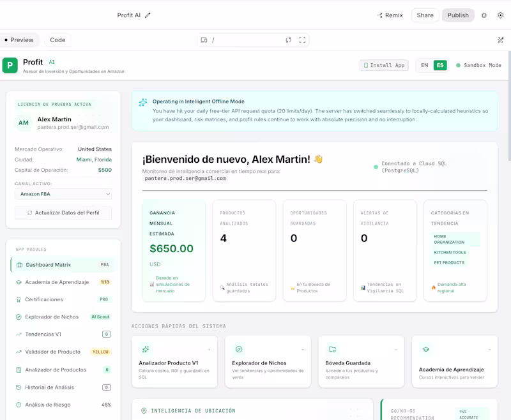The image size is (511, 420).
Task: Click the Kitchen Tools category tag
Action: [450, 252]
